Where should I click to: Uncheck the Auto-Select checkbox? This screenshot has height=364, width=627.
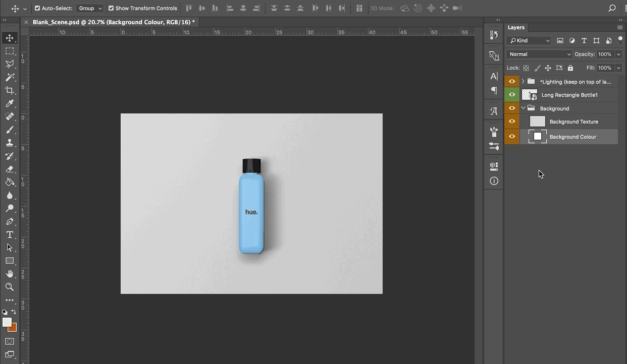pyautogui.click(x=37, y=8)
